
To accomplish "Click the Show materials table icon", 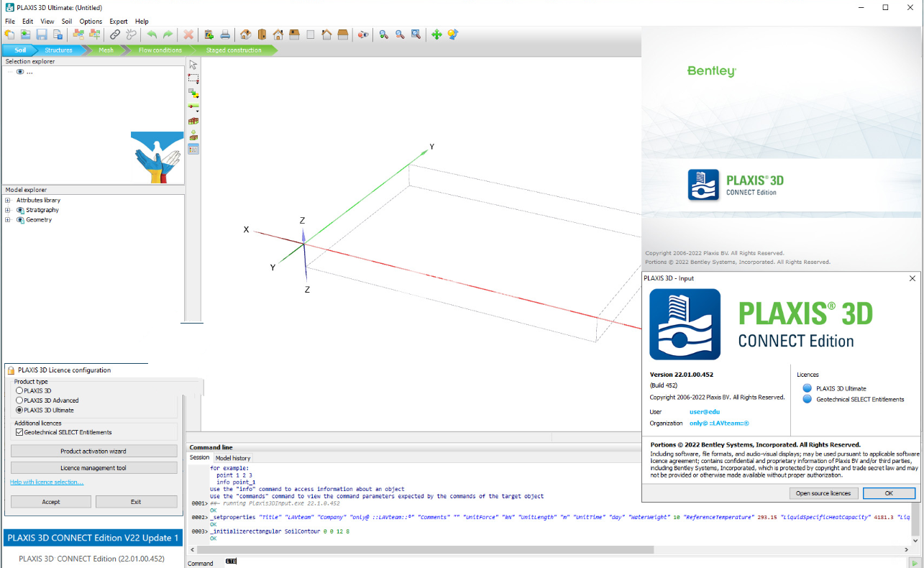I will (193, 149).
